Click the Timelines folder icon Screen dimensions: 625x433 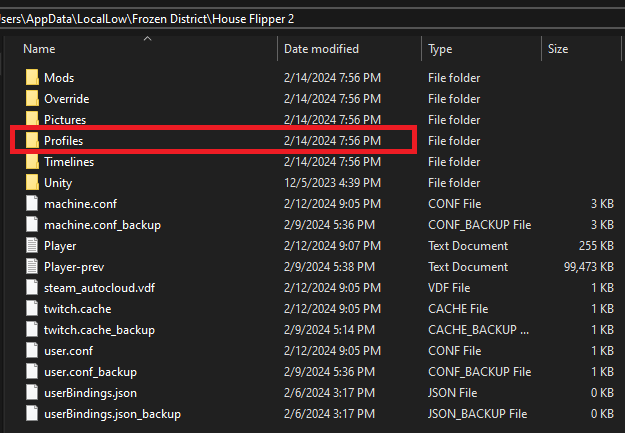click(x=31, y=162)
